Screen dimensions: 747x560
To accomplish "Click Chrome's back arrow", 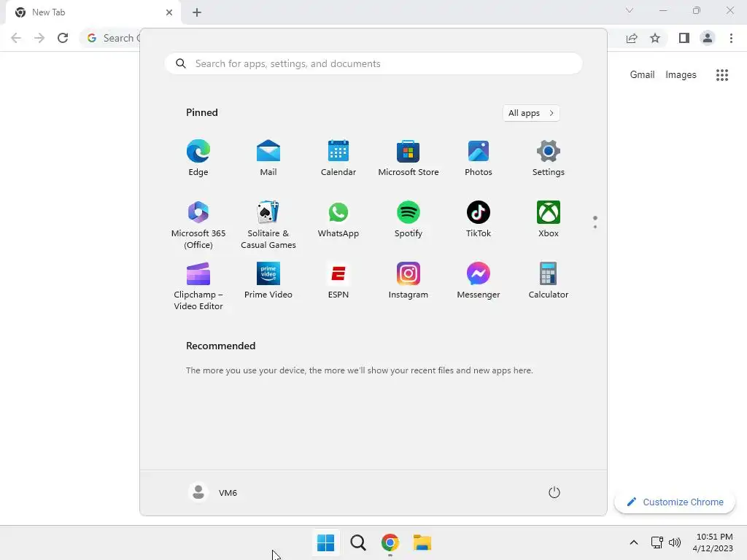I will (x=16, y=38).
